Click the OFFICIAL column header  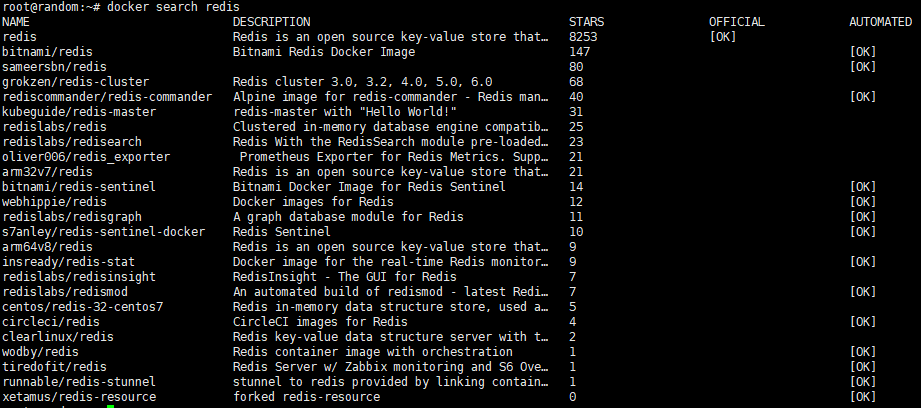click(x=735, y=22)
